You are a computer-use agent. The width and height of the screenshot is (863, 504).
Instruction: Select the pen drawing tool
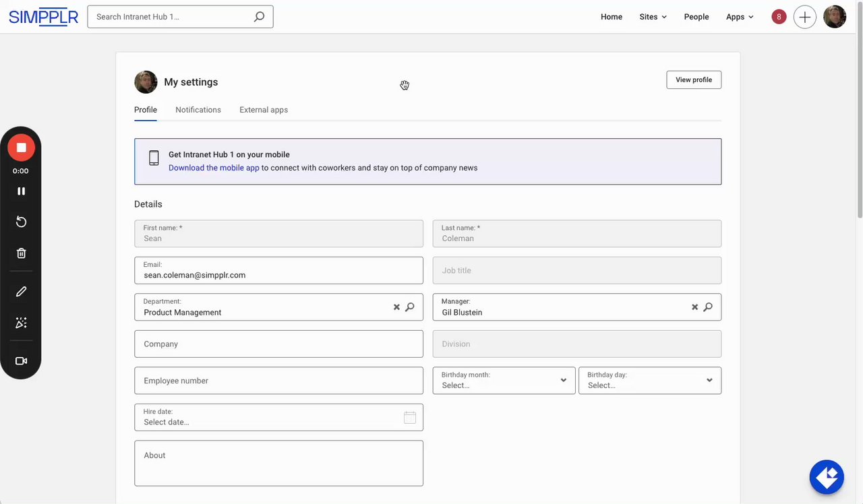21,292
